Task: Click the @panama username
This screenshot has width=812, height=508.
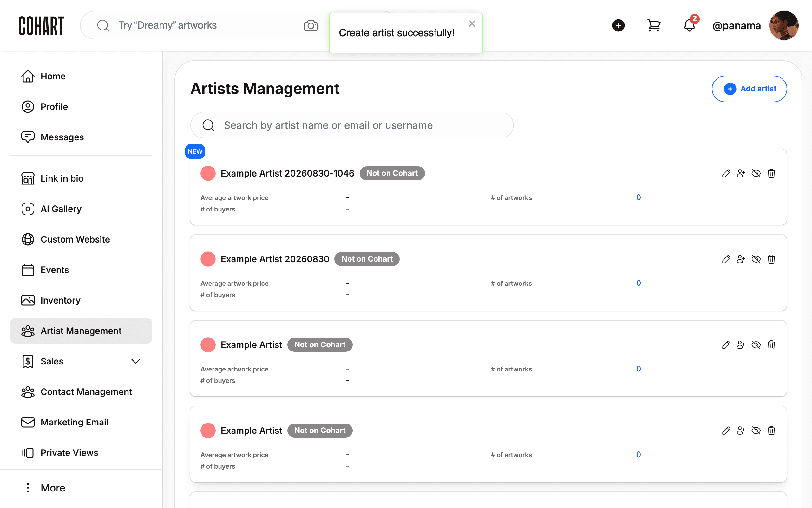Action: tap(737, 25)
